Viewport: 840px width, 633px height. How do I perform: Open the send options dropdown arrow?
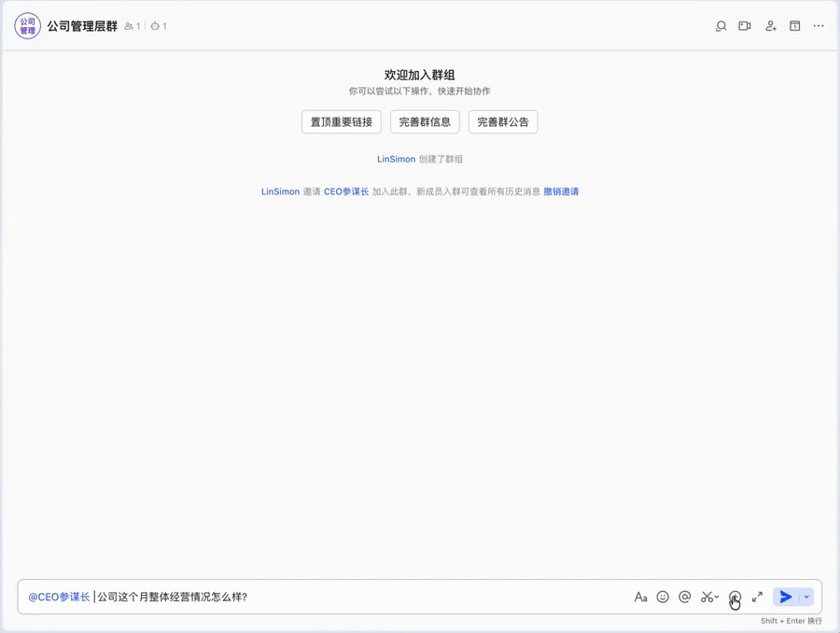(x=806, y=597)
